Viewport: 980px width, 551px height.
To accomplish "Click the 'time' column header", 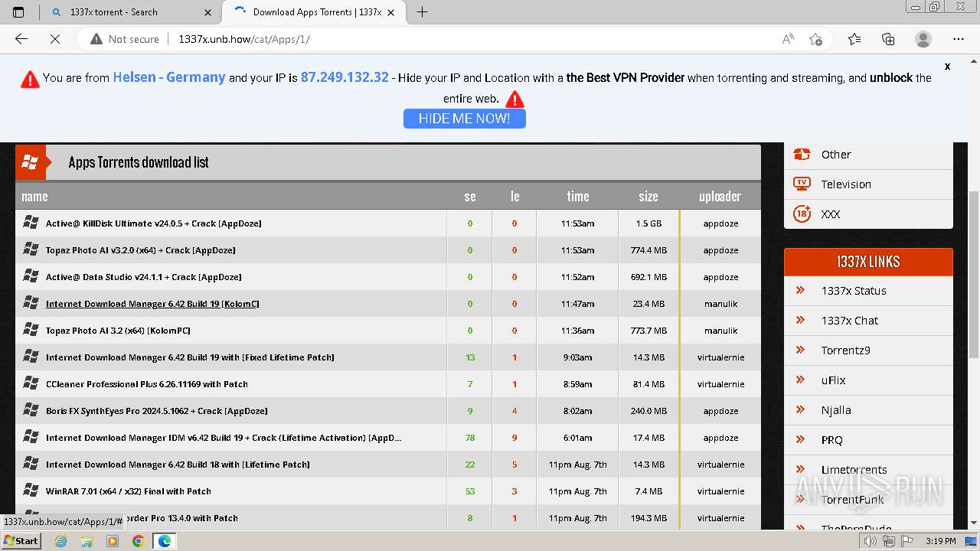I will click(578, 197).
